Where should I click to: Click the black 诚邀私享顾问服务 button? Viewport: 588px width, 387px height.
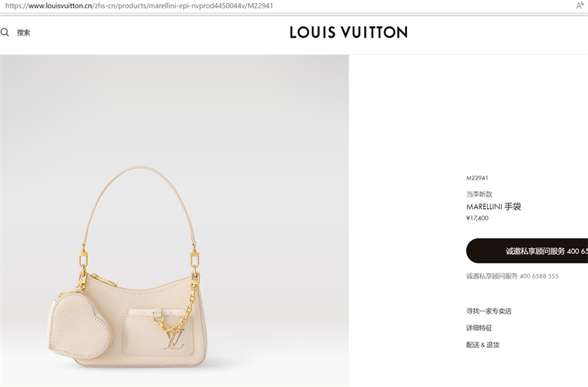coord(527,250)
